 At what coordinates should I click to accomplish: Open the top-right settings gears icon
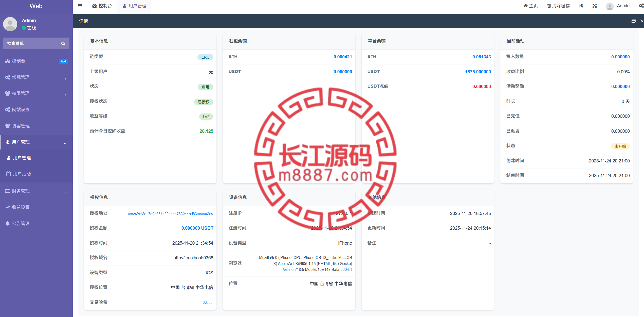(641, 6)
